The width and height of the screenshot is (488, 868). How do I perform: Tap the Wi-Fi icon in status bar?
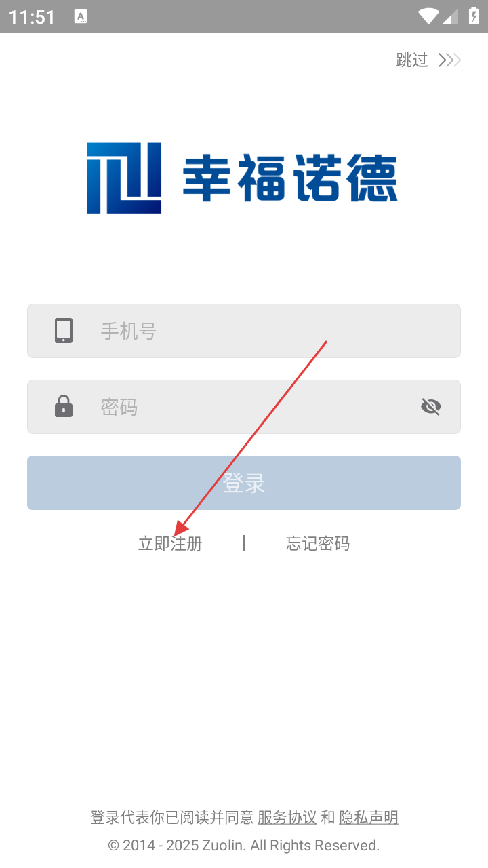pos(428,16)
